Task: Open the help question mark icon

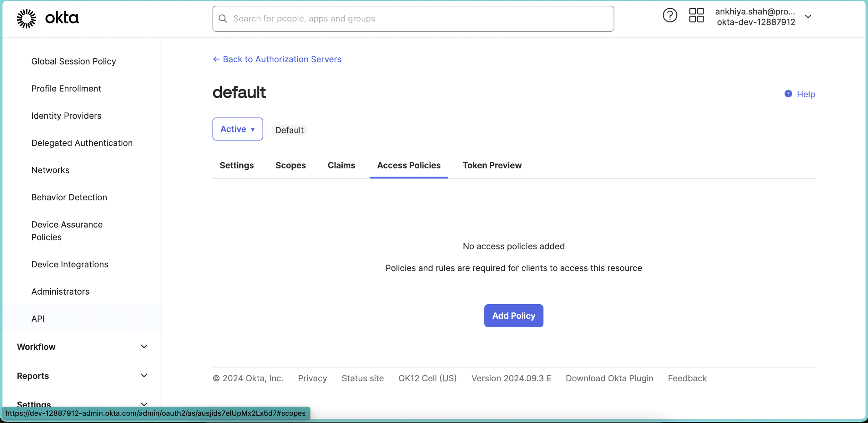Action: click(x=670, y=15)
